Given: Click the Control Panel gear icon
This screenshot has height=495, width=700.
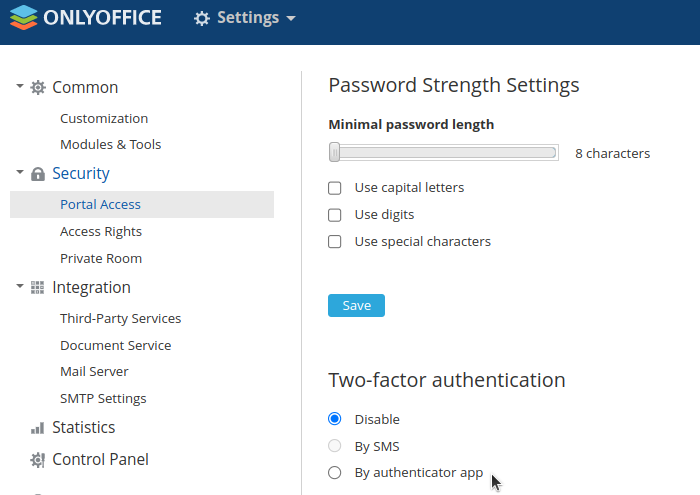Looking at the screenshot, I should click(x=38, y=460).
